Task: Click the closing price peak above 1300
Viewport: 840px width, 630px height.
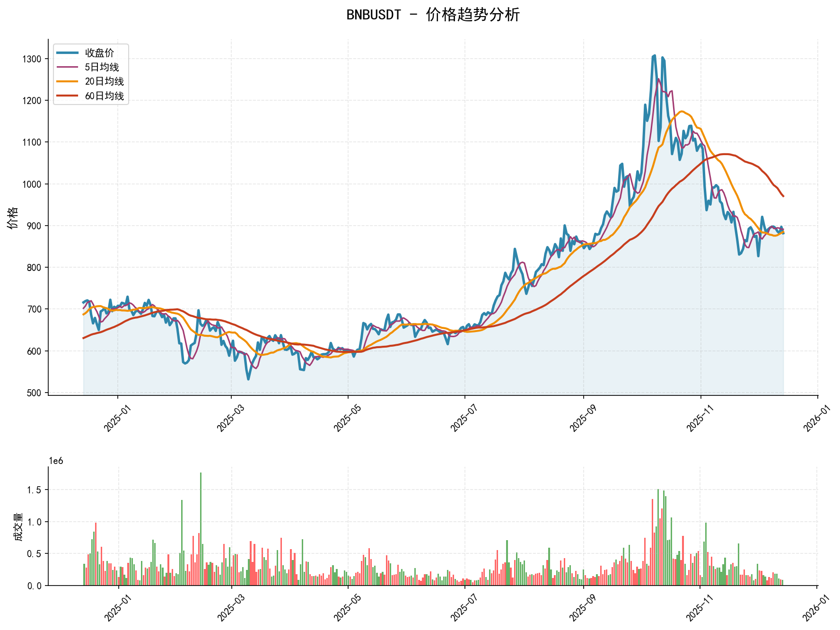Action: tap(654, 56)
